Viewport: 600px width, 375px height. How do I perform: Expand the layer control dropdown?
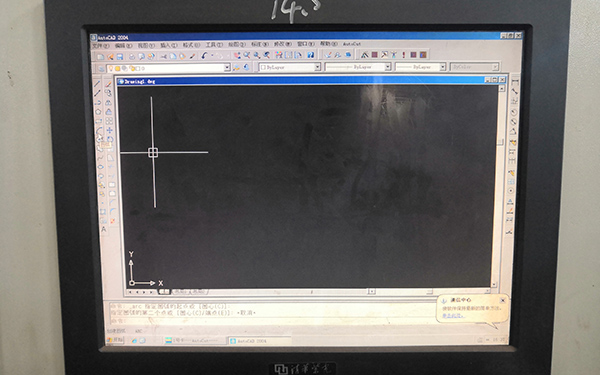(227, 68)
